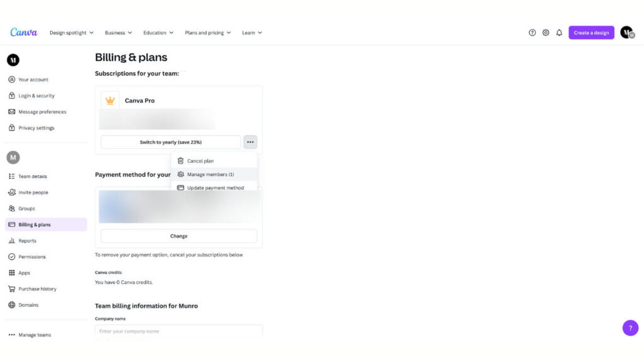The width and height of the screenshot is (644, 362).
Task: Click the black M account avatar in sidebar
Action: (x=13, y=60)
